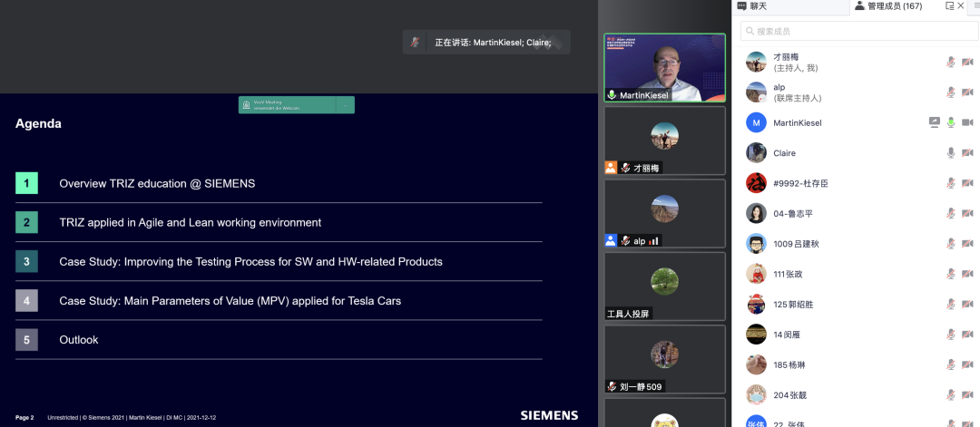
Task: Click blue co-host icon on alp tile
Action: pos(611,240)
